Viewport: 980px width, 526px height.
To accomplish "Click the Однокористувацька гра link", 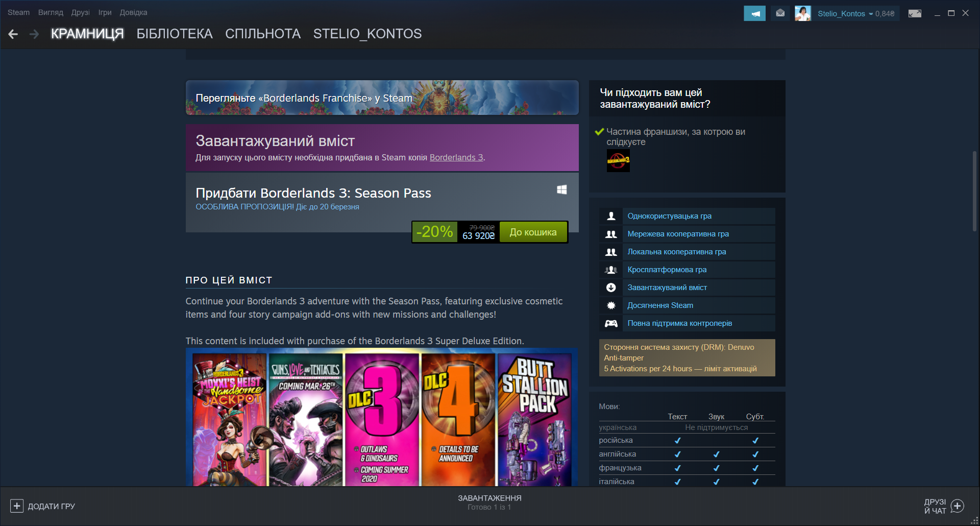I will coord(670,216).
